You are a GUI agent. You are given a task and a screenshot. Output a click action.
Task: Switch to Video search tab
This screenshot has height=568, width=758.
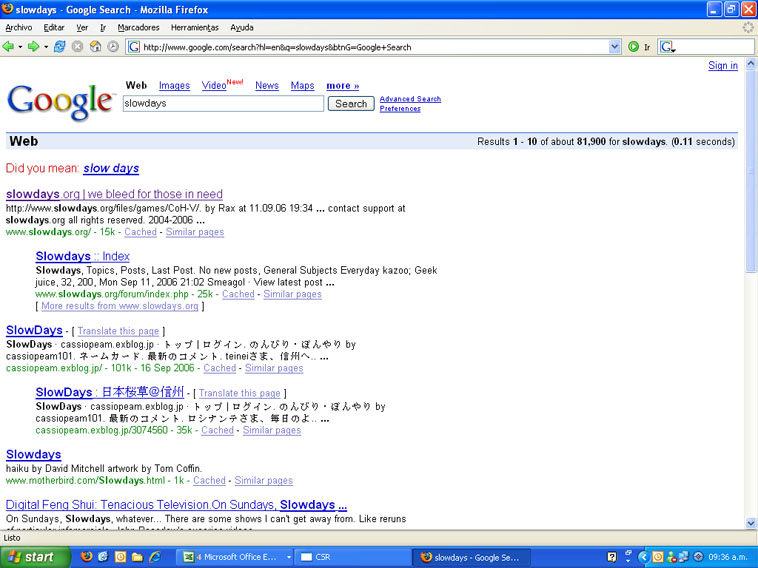[214, 86]
